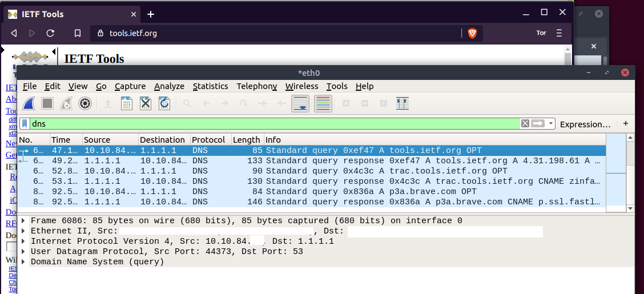
Task: Open the Analyze menu
Action: tap(169, 86)
